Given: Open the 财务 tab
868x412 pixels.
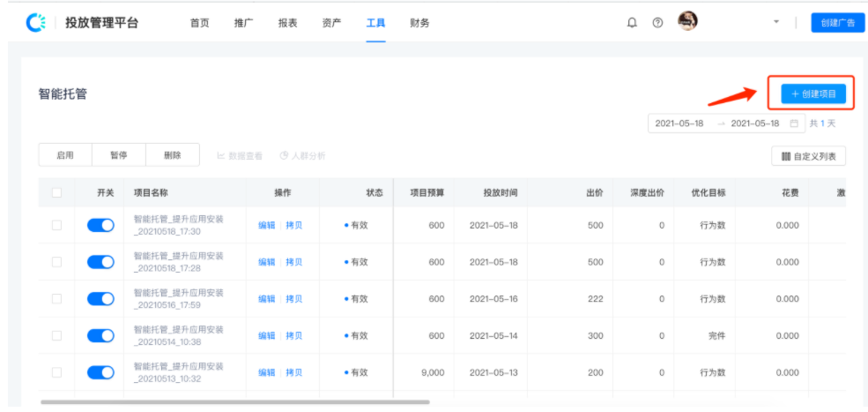Looking at the screenshot, I should point(419,23).
